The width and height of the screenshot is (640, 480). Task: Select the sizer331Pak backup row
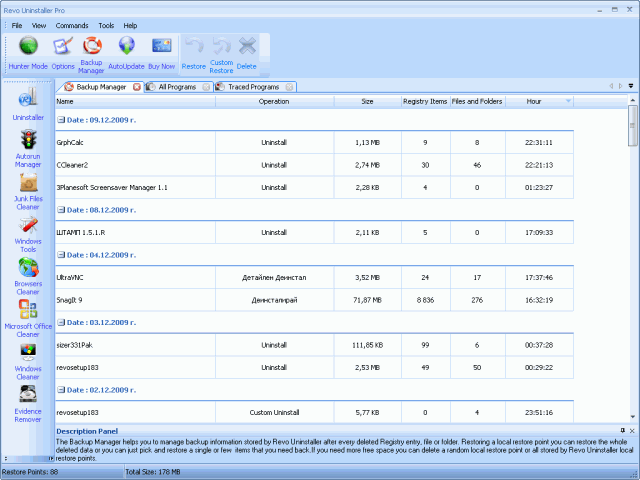point(314,345)
